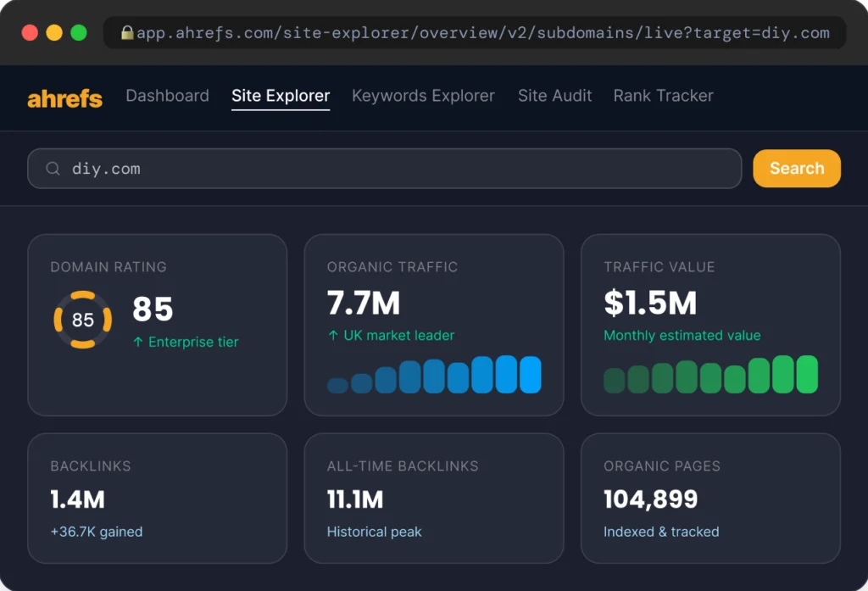Image resolution: width=868 pixels, height=591 pixels.
Task: Open the Backlinks 1.4M card
Action: click(157, 498)
